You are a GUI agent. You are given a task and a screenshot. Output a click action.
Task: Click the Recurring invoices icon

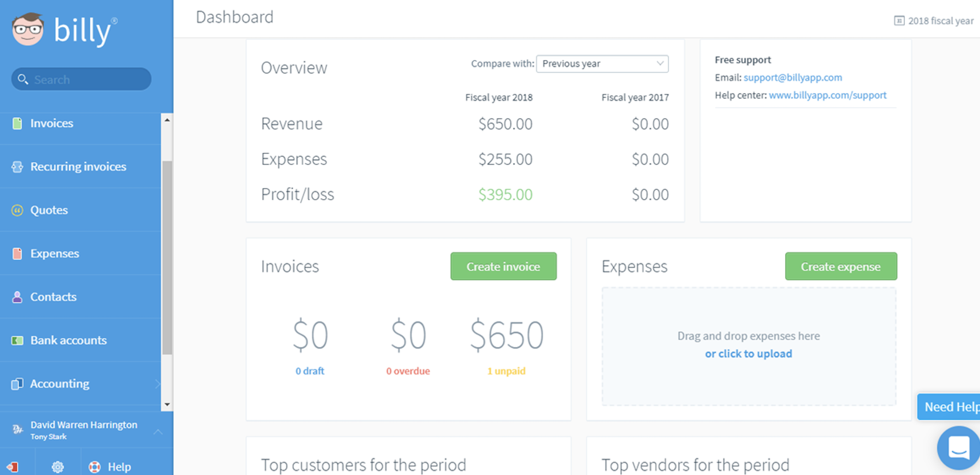(17, 167)
